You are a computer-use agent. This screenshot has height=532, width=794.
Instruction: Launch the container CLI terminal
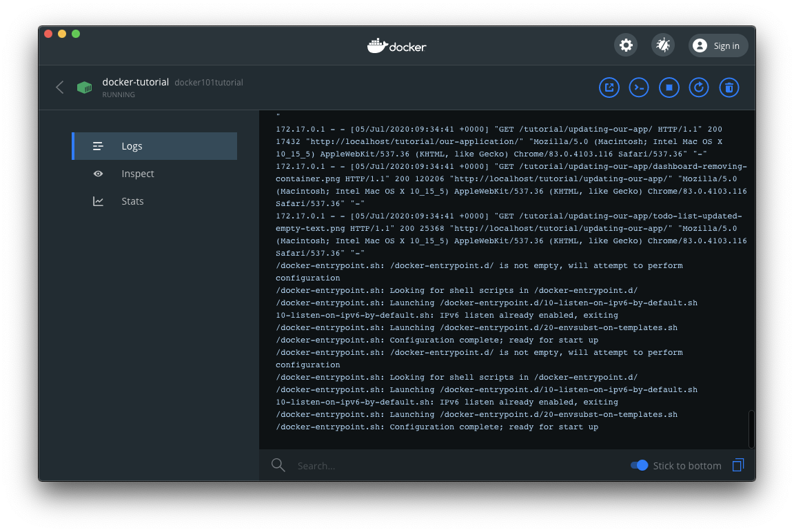[639, 88]
